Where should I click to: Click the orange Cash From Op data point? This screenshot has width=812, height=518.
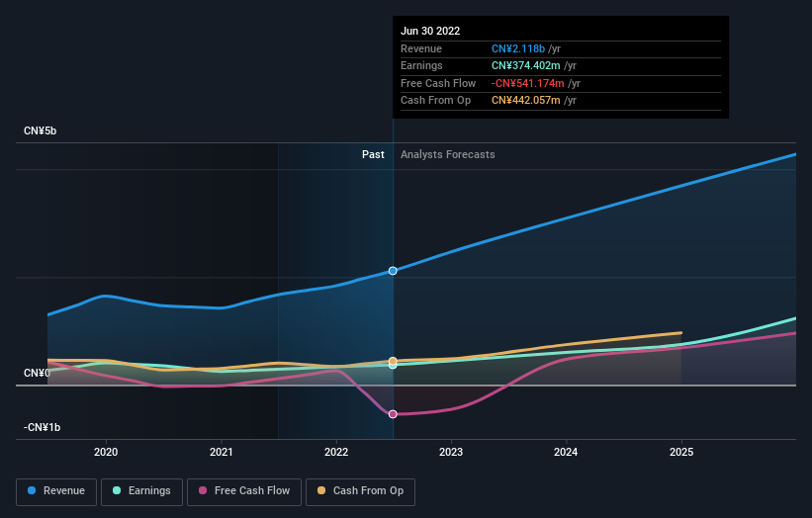(x=393, y=361)
